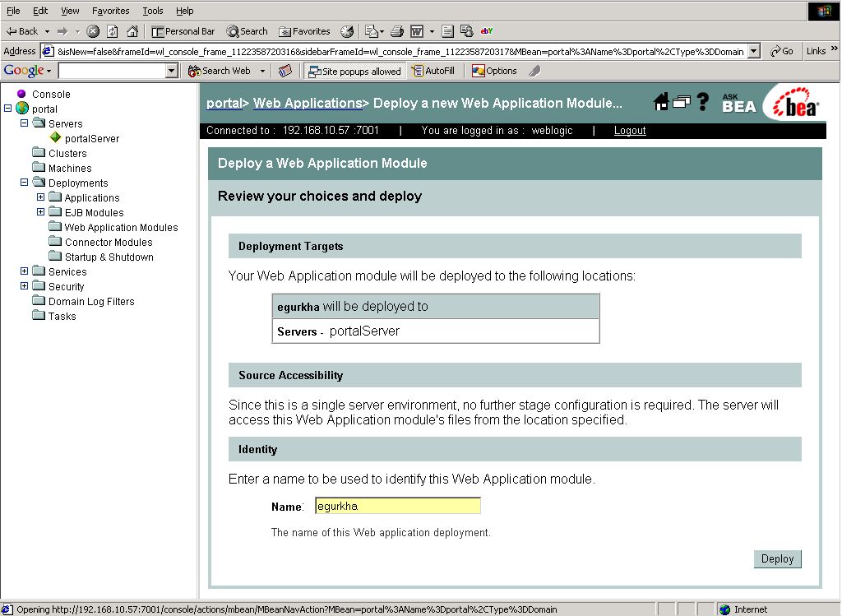The width and height of the screenshot is (842, 616).
Task: Click the Search Web button
Action: pos(219,71)
